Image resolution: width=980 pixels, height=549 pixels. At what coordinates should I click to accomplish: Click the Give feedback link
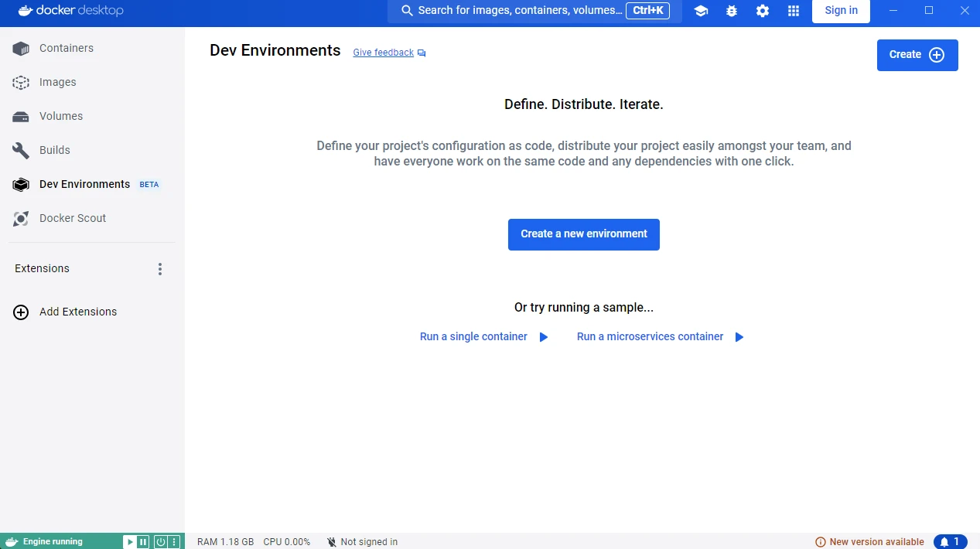[384, 53]
